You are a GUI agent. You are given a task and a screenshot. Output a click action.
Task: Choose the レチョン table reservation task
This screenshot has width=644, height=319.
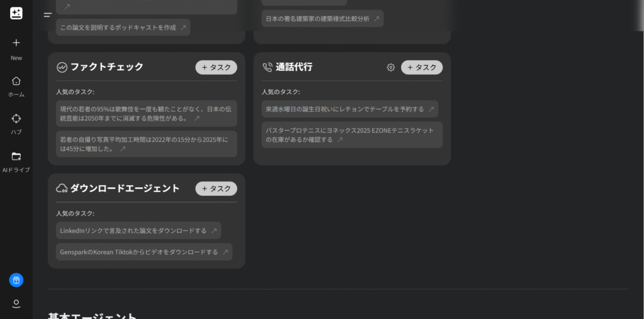pyautogui.click(x=349, y=109)
